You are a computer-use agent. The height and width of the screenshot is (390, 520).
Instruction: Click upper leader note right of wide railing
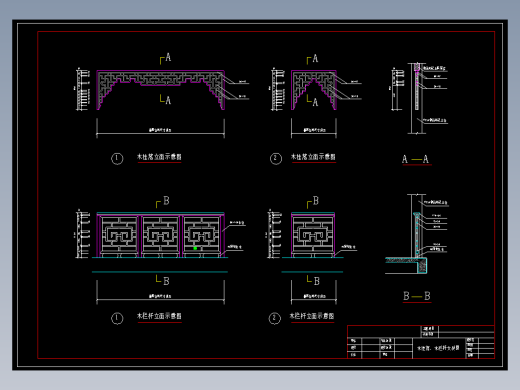[237, 222]
